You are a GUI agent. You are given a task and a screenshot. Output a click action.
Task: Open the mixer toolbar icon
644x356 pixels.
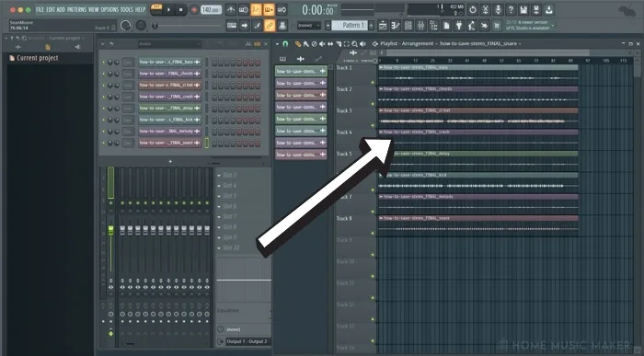(421, 26)
